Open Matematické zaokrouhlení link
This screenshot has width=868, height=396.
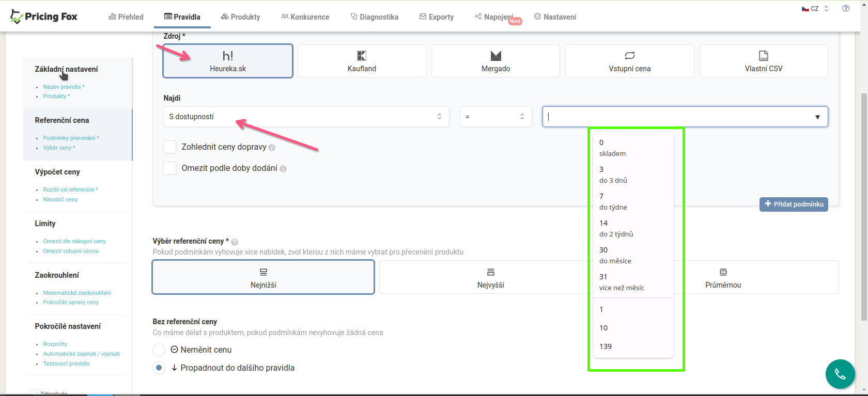[77, 293]
